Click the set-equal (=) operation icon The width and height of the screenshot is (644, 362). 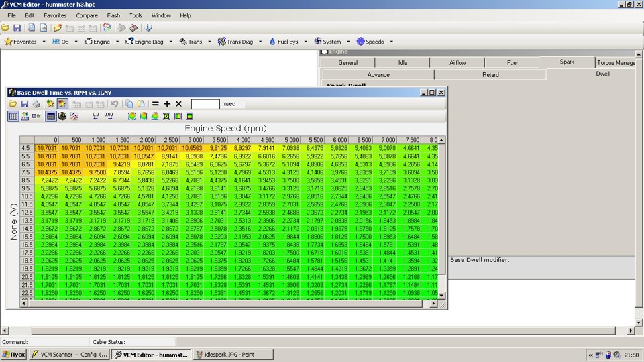coord(156,104)
